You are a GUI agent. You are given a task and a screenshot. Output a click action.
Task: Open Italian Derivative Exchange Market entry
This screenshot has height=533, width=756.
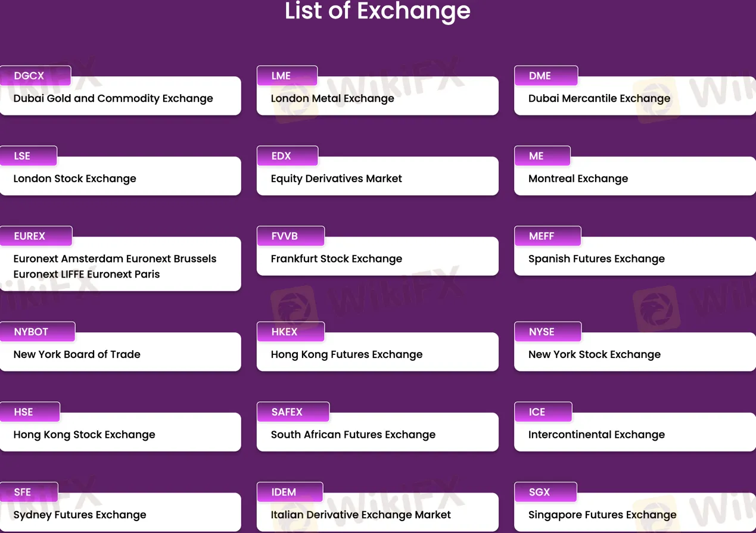[377, 515]
